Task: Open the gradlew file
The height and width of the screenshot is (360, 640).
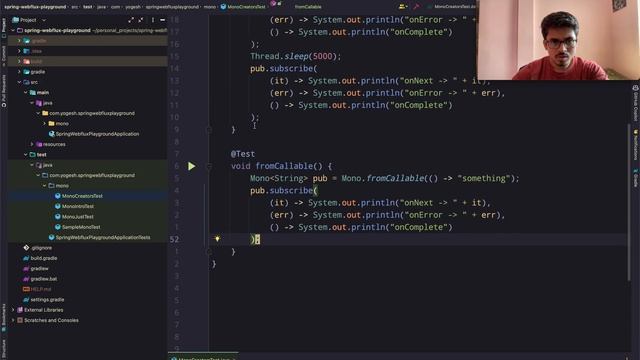Action: click(x=36, y=268)
